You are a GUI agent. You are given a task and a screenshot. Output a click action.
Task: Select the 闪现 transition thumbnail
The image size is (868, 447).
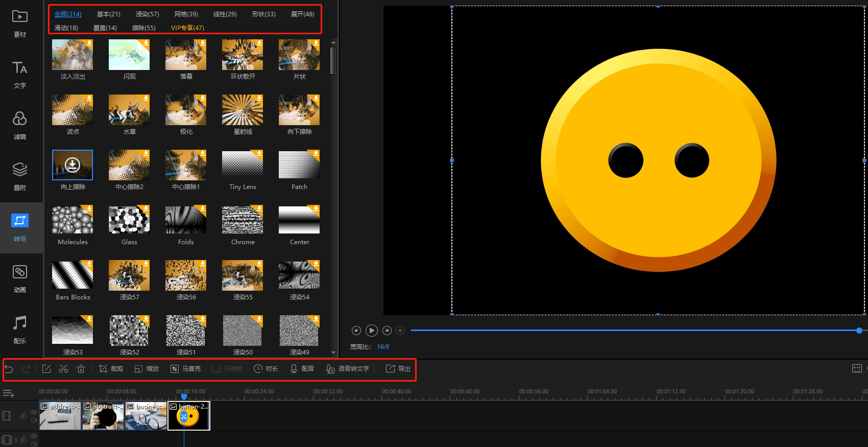129,55
